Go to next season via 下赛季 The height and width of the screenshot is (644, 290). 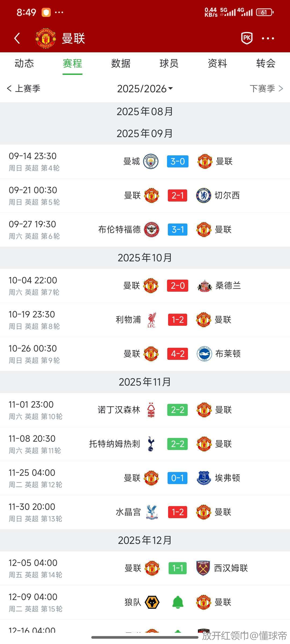[266, 89]
